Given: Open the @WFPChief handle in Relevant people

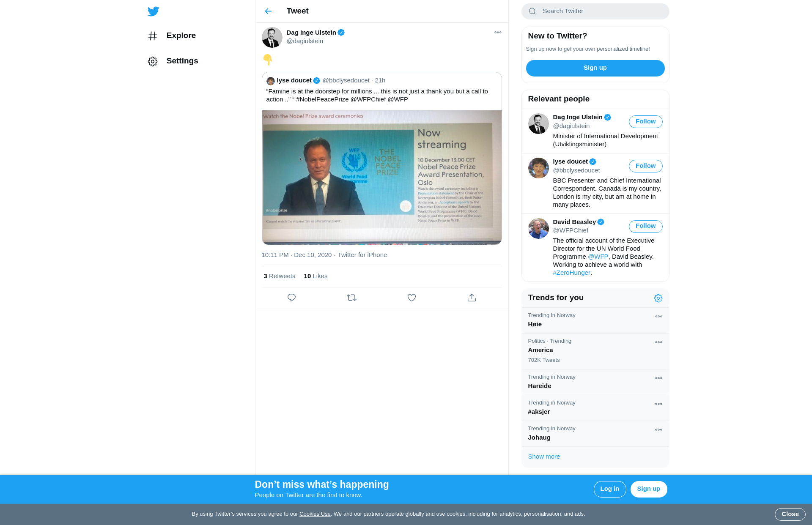Looking at the screenshot, I should (x=571, y=230).
